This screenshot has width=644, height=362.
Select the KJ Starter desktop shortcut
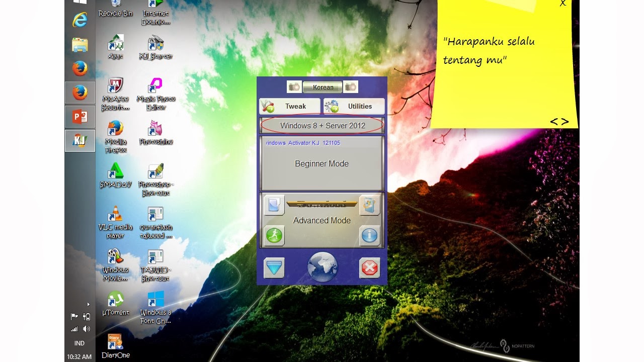point(156,47)
